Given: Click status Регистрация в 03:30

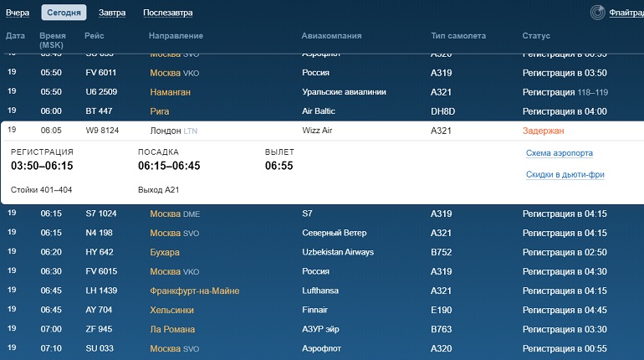Looking at the screenshot, I should tap(565, 330).
